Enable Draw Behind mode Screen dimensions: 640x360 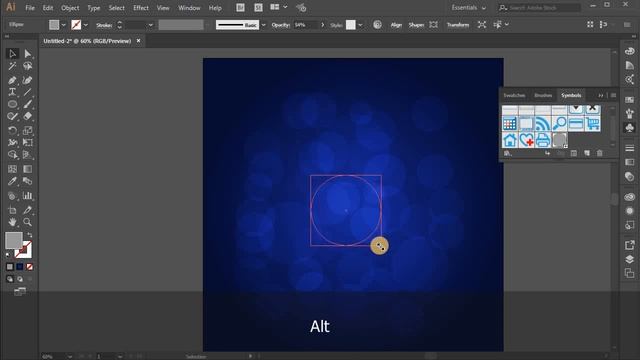point(20,279)
